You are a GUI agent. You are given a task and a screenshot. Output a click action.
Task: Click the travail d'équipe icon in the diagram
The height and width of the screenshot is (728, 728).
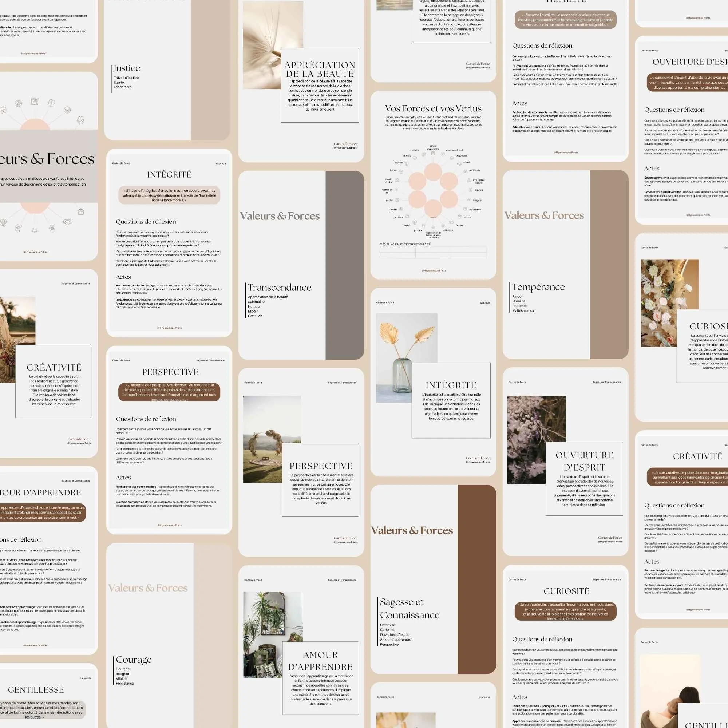click(397, 181)
